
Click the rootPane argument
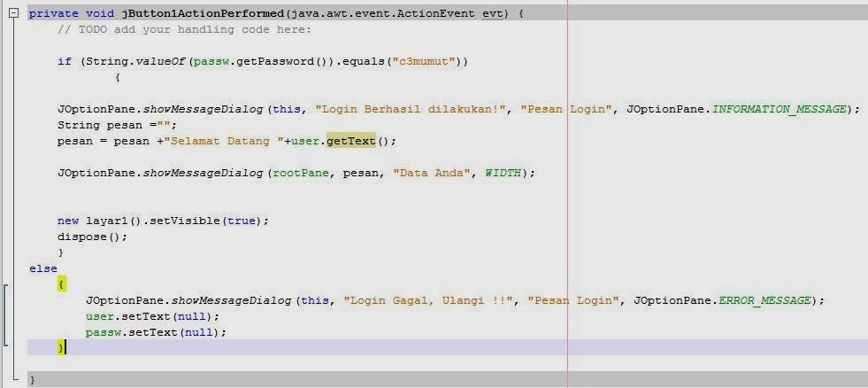point(302,173)
